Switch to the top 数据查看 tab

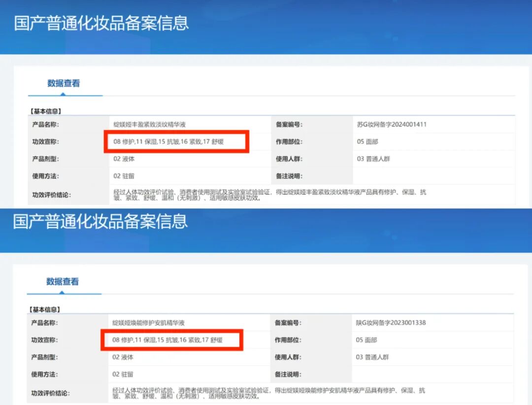65,83
